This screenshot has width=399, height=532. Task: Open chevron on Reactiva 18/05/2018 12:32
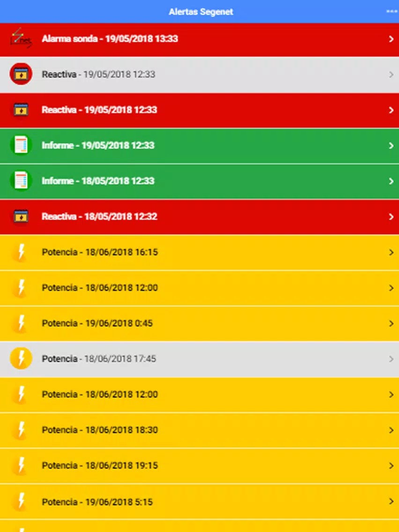point(391,217)
